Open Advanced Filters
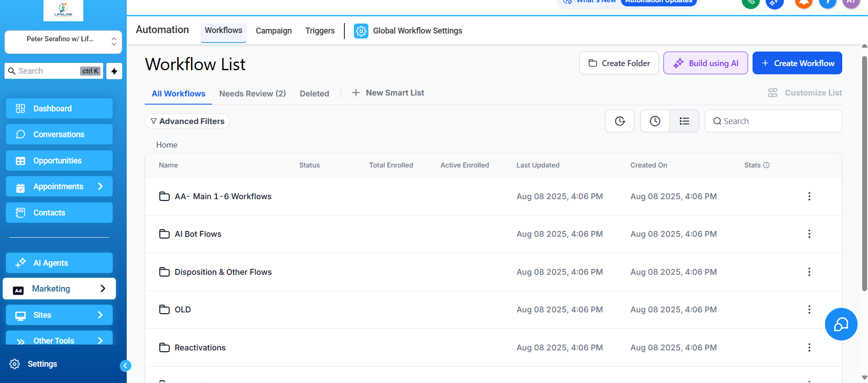Screen dimensions: 868x383 tap(187, 121)
